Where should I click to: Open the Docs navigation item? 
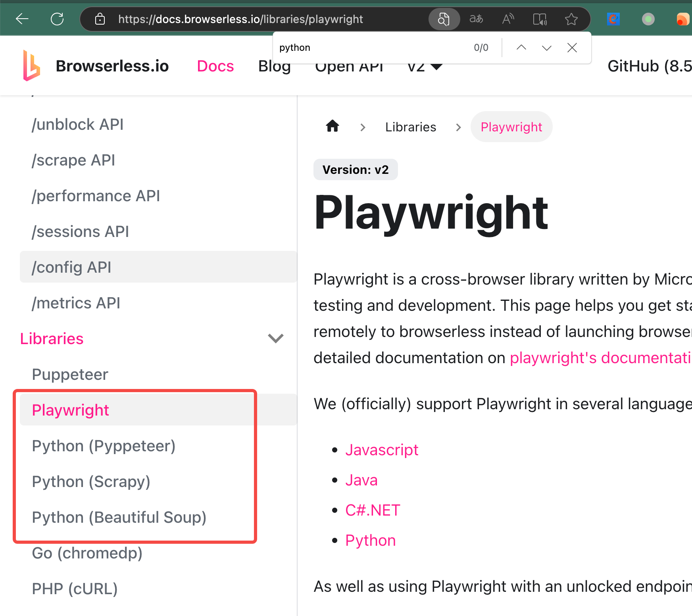[215, 66]
